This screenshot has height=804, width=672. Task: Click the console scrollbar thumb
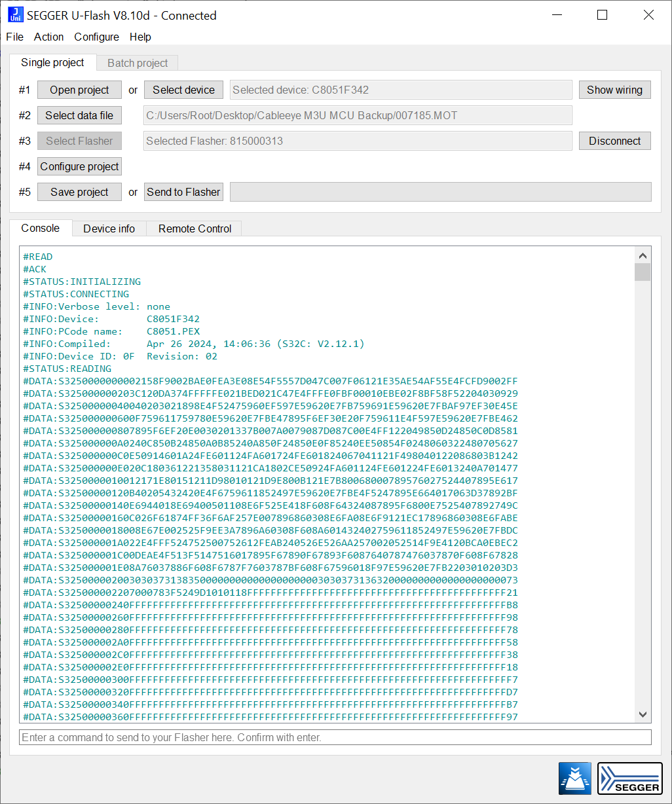pos(643,272)
